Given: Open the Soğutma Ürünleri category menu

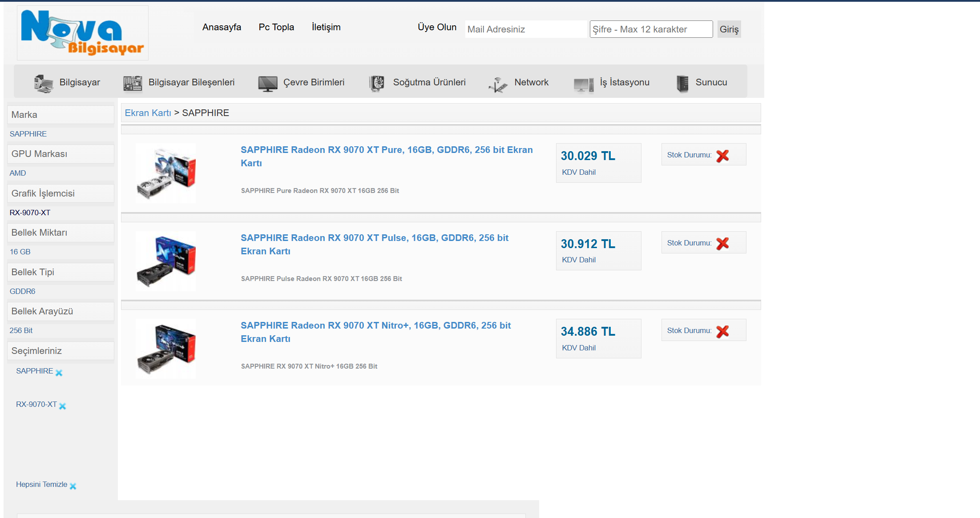Looking at the screenshot, I should point(429,82).
